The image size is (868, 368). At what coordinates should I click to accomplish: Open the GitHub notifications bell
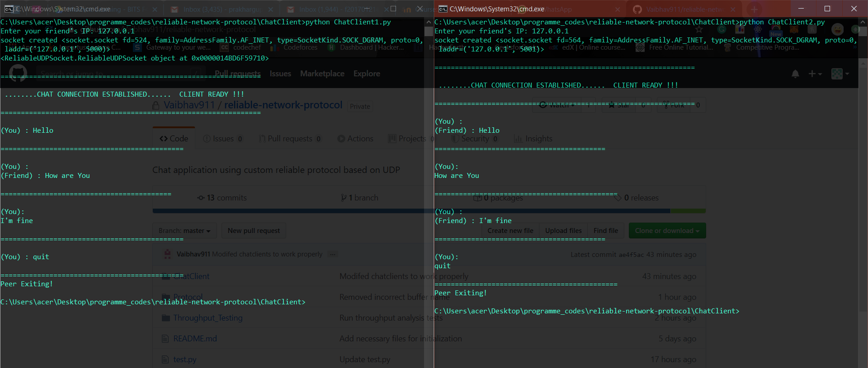point(795,74)
